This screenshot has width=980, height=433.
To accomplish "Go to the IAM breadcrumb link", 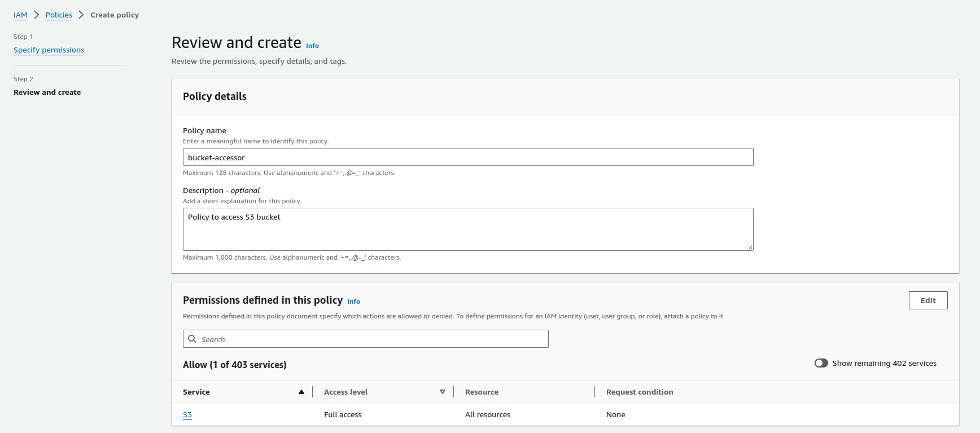I will [x=20, y=15].
